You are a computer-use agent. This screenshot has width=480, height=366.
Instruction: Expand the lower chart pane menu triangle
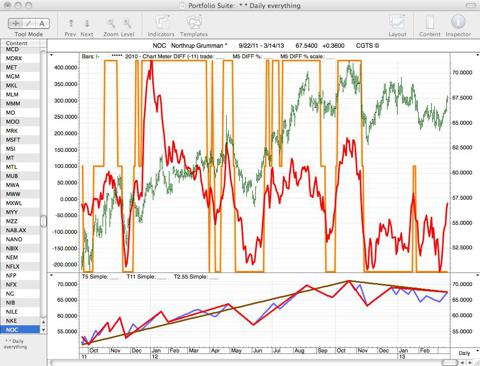(52, 275)
